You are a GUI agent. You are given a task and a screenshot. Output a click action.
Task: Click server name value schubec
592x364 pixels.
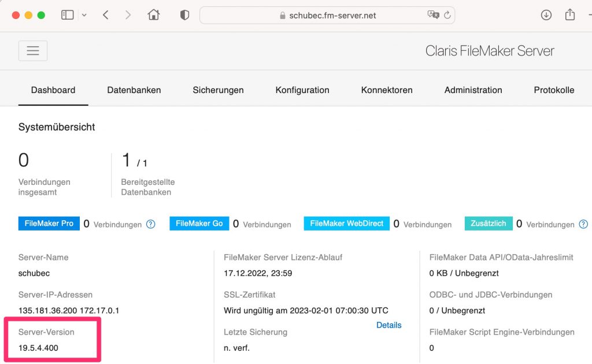coord(34,273)
